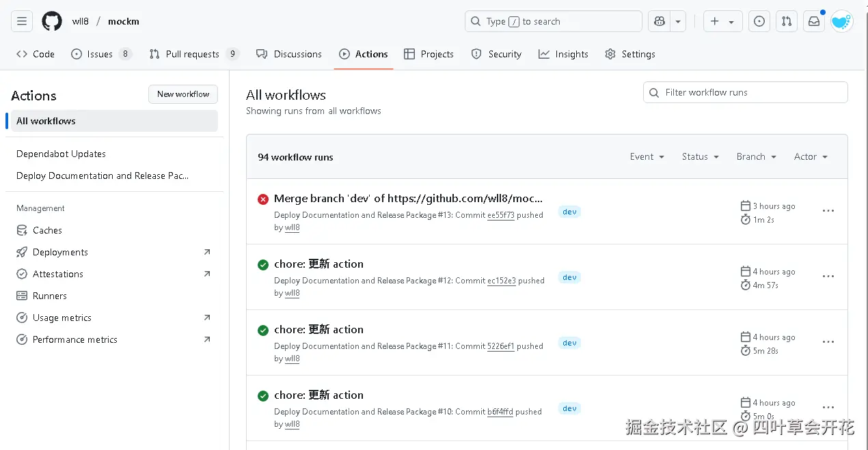
Task: Switch to the Pull requests tab
Action: click(193, 54)
